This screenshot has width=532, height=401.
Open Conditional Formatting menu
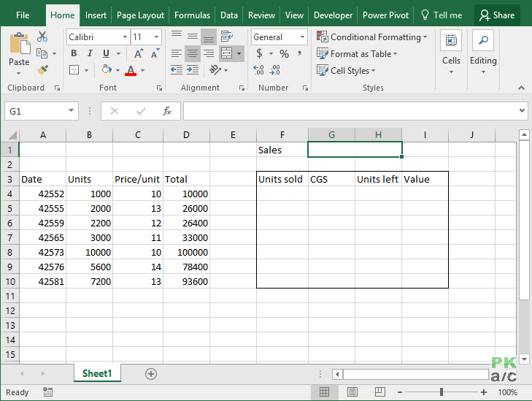372,37
